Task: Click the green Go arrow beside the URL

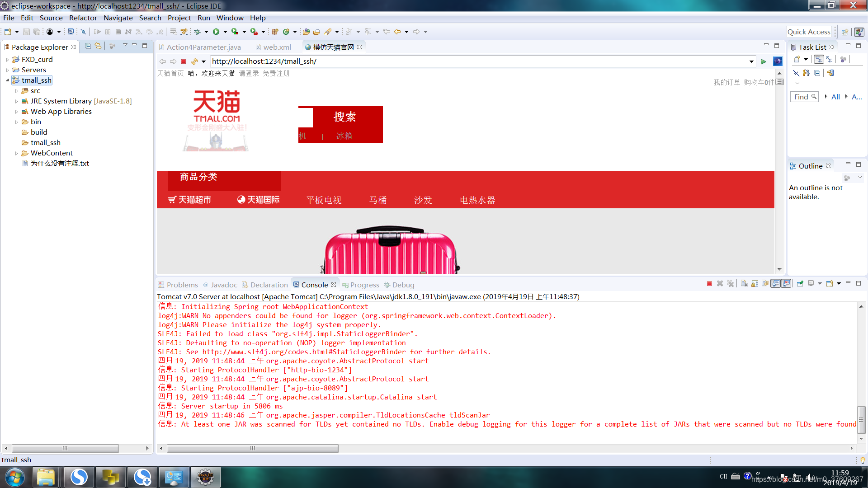Action: (764, 61)
